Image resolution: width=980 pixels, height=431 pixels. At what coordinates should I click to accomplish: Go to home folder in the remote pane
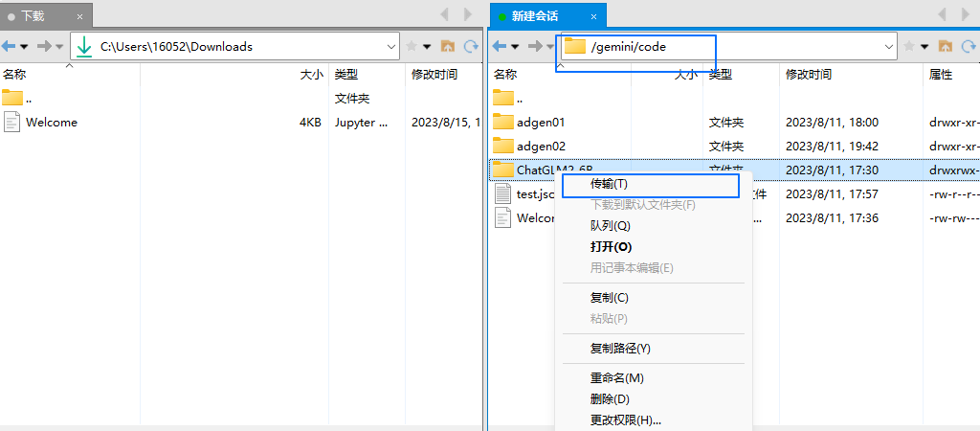click(945, 46)
